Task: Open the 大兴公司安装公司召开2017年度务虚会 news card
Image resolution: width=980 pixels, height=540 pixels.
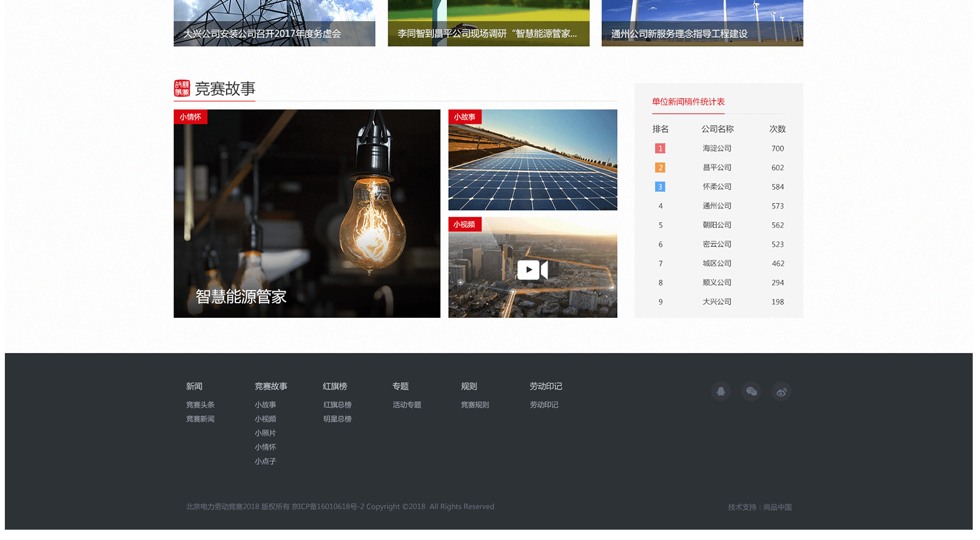Action: click(x=274, y=23)
